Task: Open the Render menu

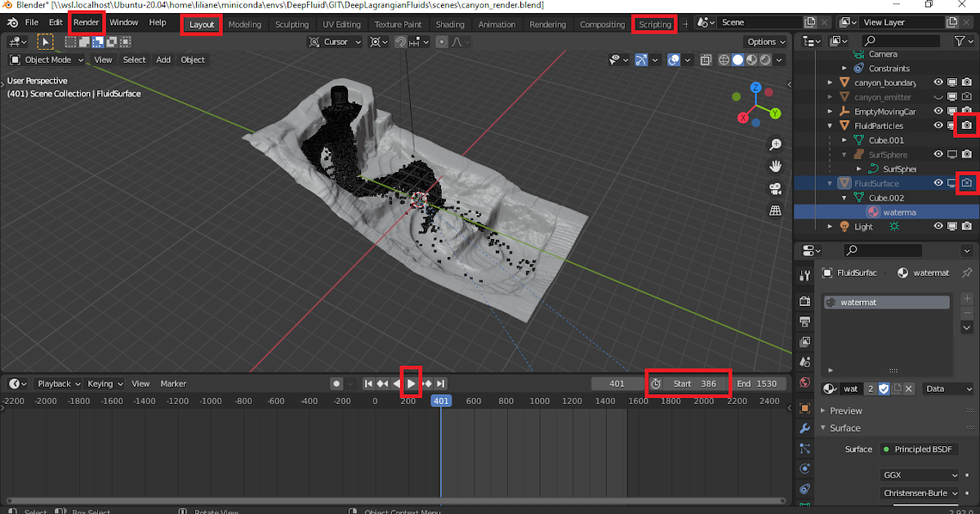Action: point(86,22)
